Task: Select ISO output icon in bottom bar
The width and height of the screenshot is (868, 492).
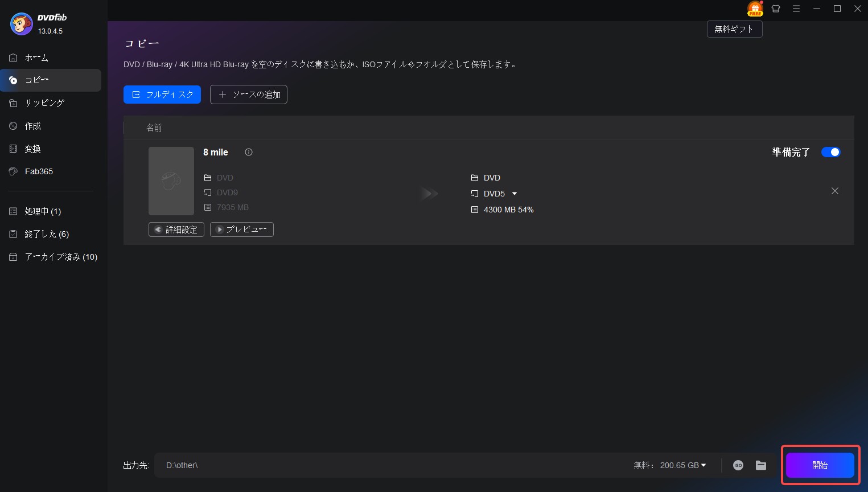Action: [x=738, y=465]
